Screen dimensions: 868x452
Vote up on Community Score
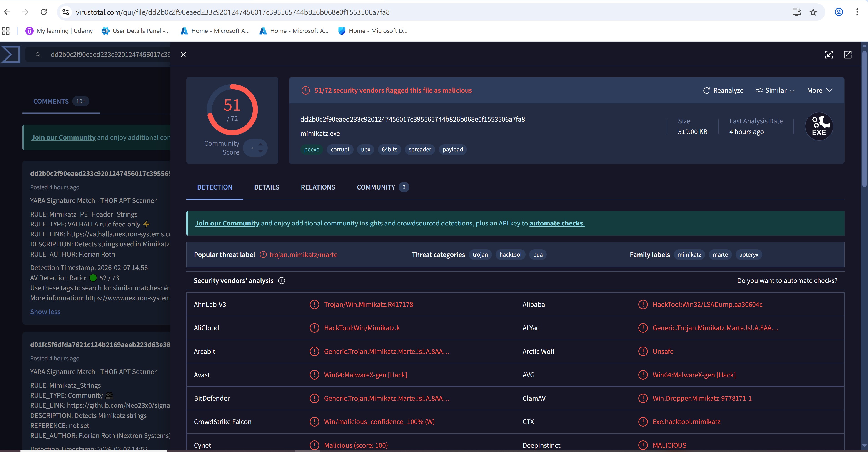tap(260, 144)
